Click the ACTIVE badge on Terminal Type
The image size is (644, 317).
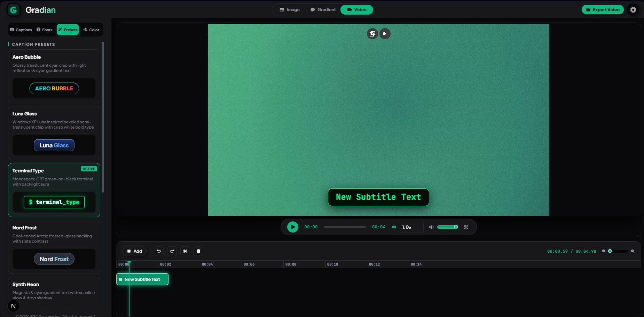tap(89, 169)
